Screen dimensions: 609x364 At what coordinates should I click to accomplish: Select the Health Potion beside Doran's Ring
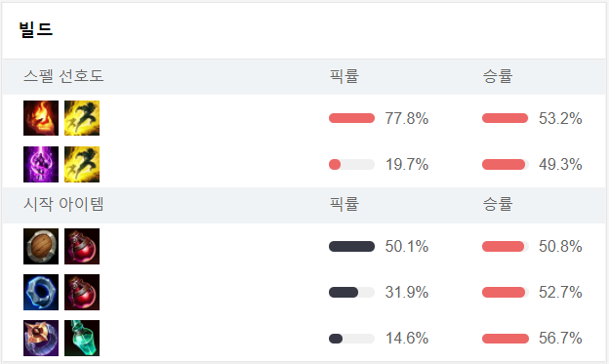point(82,292)
